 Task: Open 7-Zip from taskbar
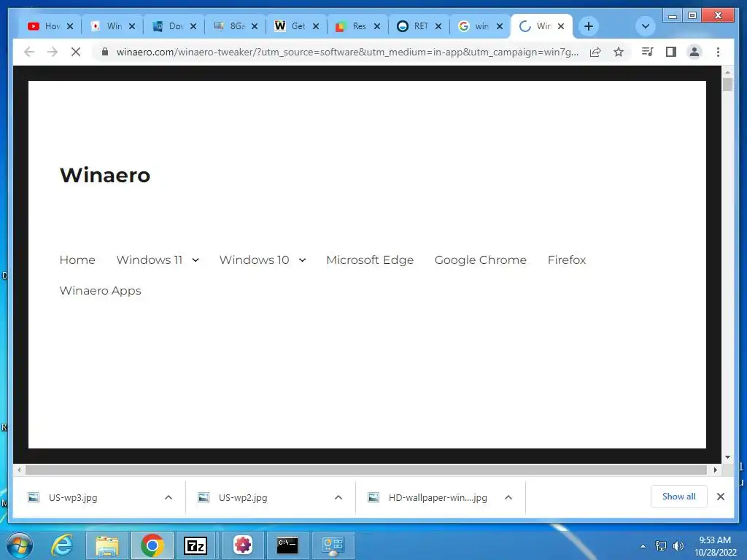pyautogui.click(x=196, y=545)
